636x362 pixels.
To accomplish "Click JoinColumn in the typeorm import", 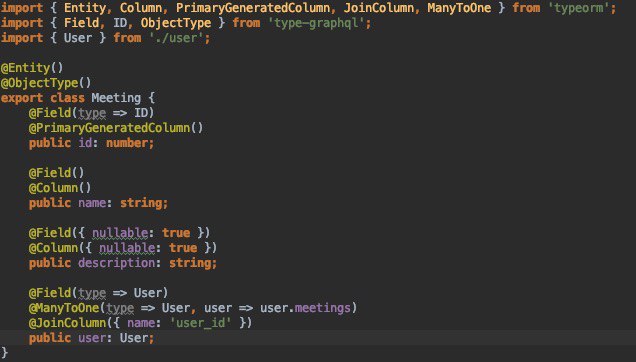I will pyautogui.click(x=379, y=8).
